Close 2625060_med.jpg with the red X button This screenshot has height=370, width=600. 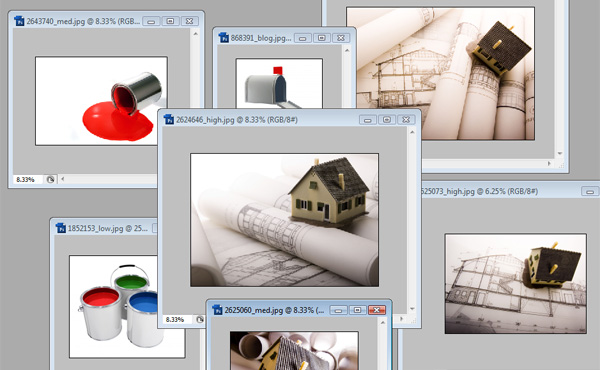[377, 310]
